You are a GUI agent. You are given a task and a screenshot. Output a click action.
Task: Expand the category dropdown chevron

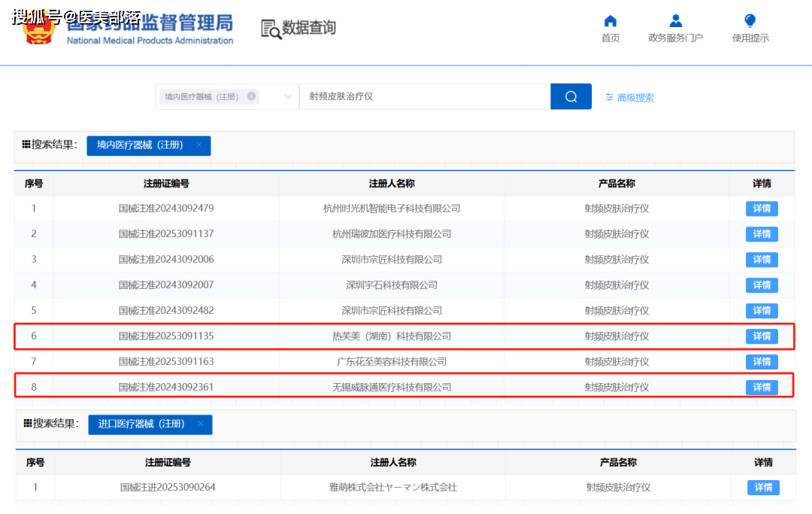(x=288, y=97)
